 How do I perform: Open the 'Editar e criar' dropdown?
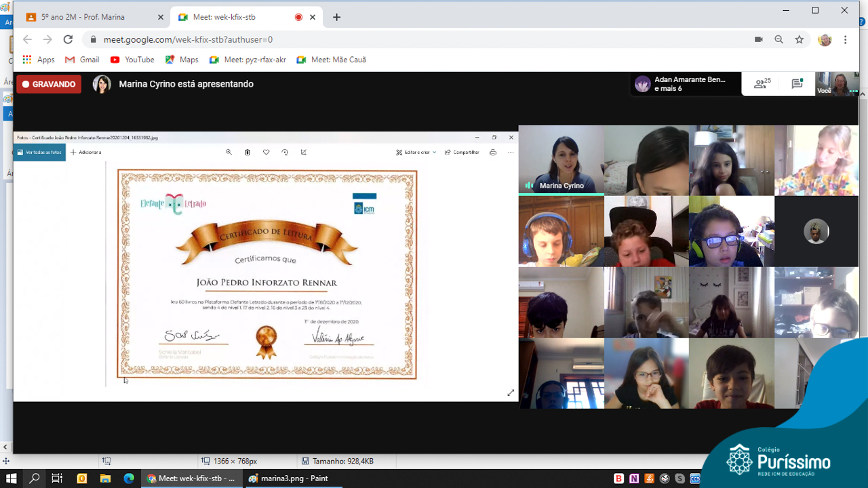coord(416,152)
